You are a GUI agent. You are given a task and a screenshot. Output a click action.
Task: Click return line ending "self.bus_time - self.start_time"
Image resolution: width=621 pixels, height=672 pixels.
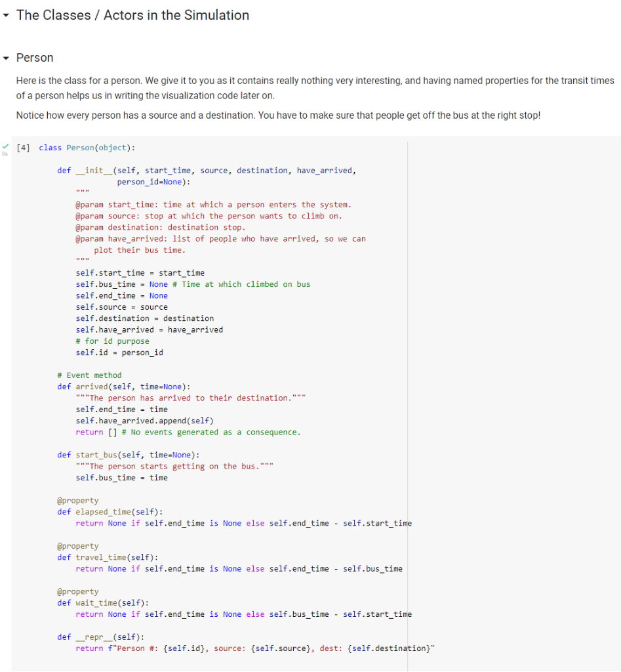[244, 614]
